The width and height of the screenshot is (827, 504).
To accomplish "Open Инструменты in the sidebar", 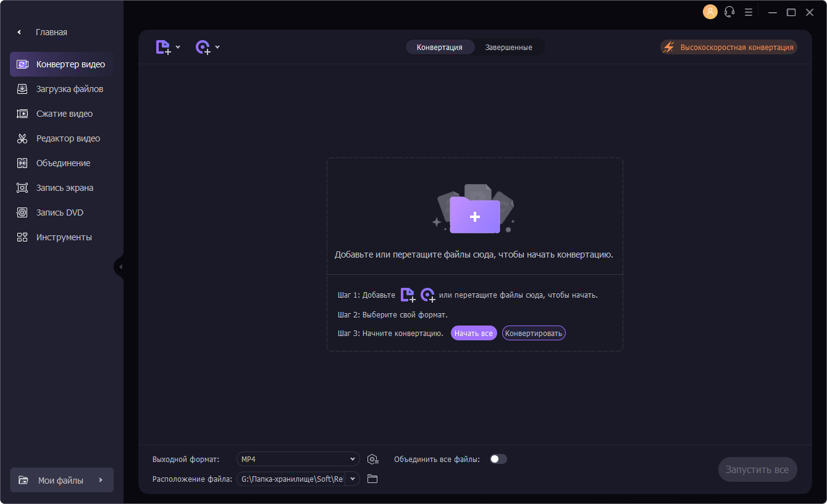I will pos(62,237).
